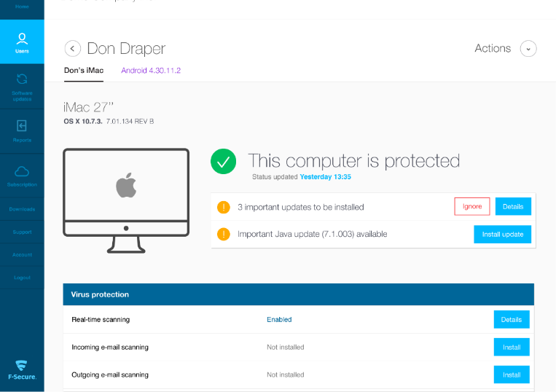This screenshot has width=556, height=392.
Task: Open the Users section in sidebar
Action: (x=22, y=42)
